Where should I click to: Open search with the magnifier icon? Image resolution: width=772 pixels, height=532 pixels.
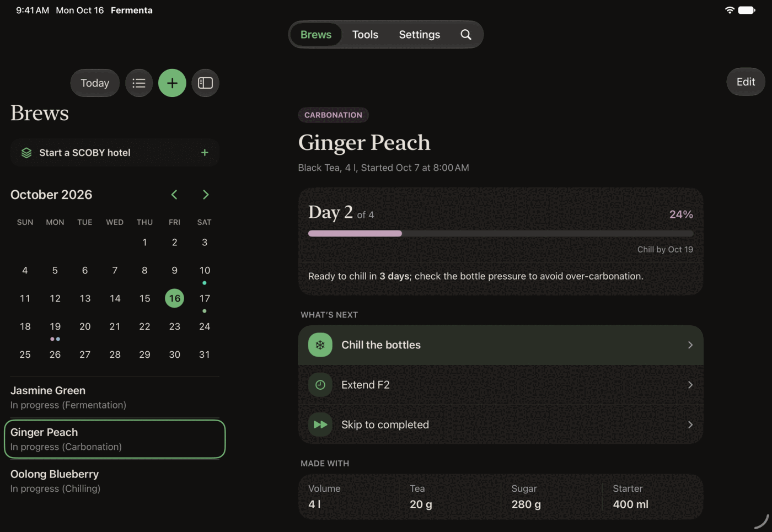tap(466, 35)
